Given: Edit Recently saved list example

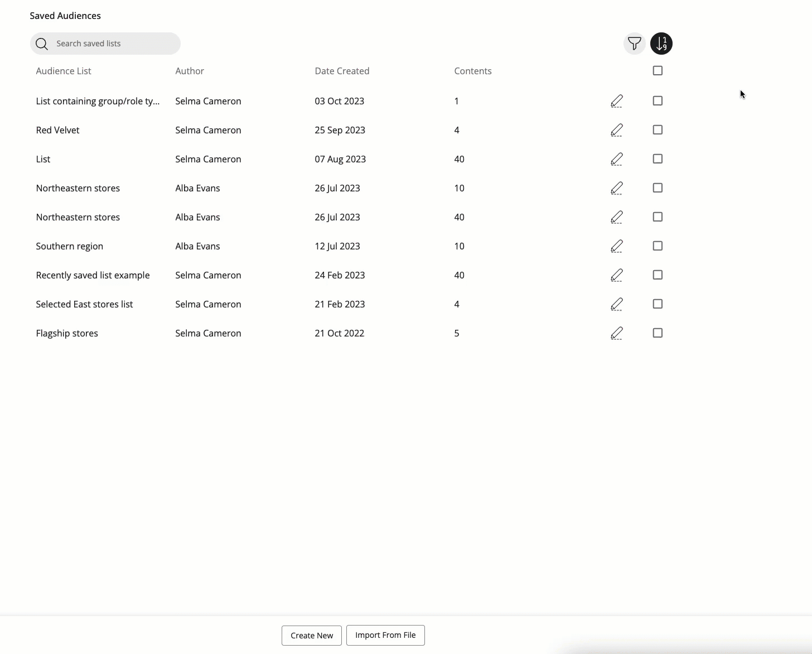Looking at the screenshot, I should click(x=616, y=275).
